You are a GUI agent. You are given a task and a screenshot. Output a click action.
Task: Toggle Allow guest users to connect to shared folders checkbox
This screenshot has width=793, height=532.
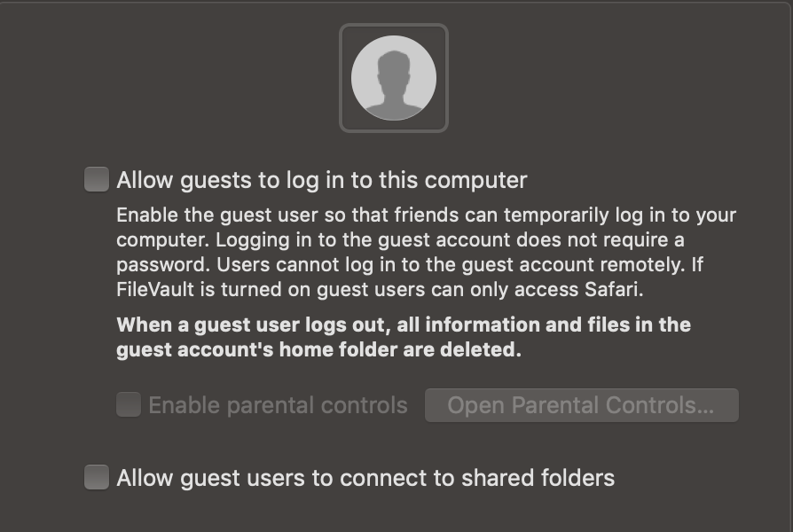[x=97, y=478]
